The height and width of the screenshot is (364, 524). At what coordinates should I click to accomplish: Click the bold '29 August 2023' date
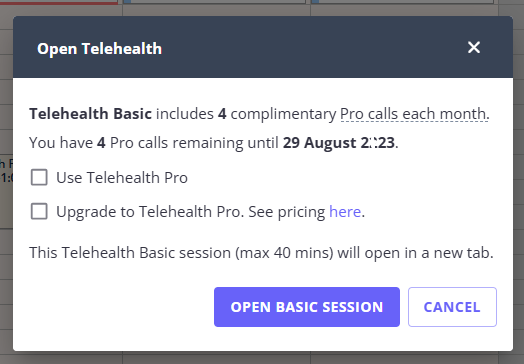339,143
